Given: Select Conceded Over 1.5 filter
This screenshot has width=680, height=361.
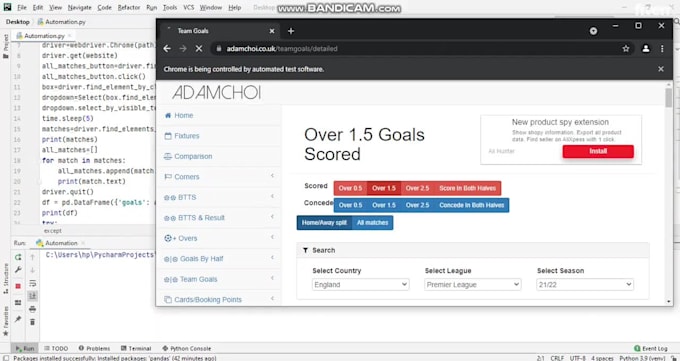Looking at the screenshot, I should click(x=384, y=205).
